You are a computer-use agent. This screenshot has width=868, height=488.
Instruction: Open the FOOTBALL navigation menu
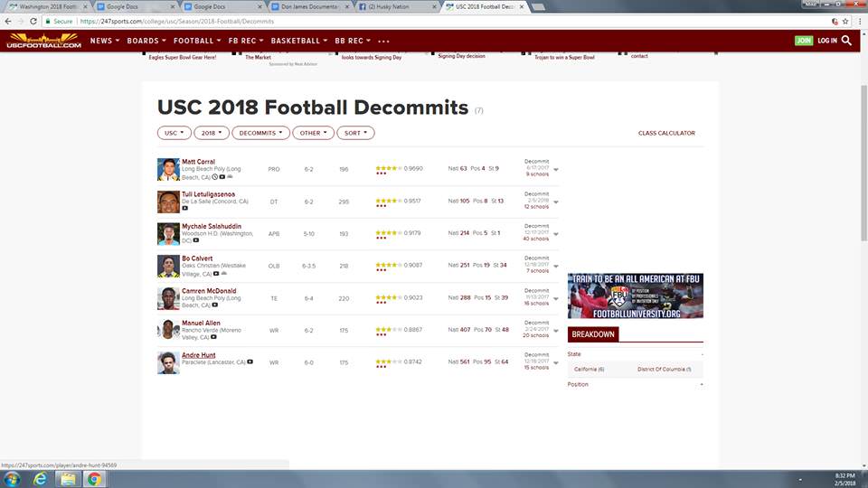coord(197,41)
